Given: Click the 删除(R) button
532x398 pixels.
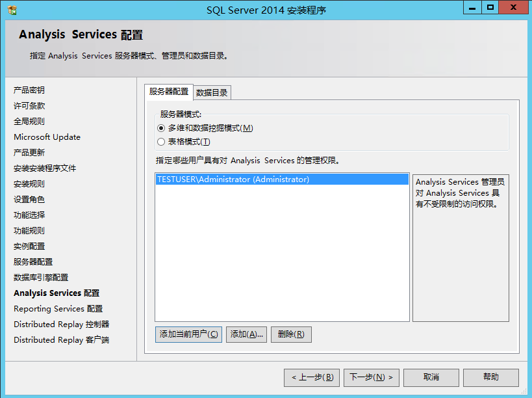Looking at the screenshot, I should tap(291, 334).
